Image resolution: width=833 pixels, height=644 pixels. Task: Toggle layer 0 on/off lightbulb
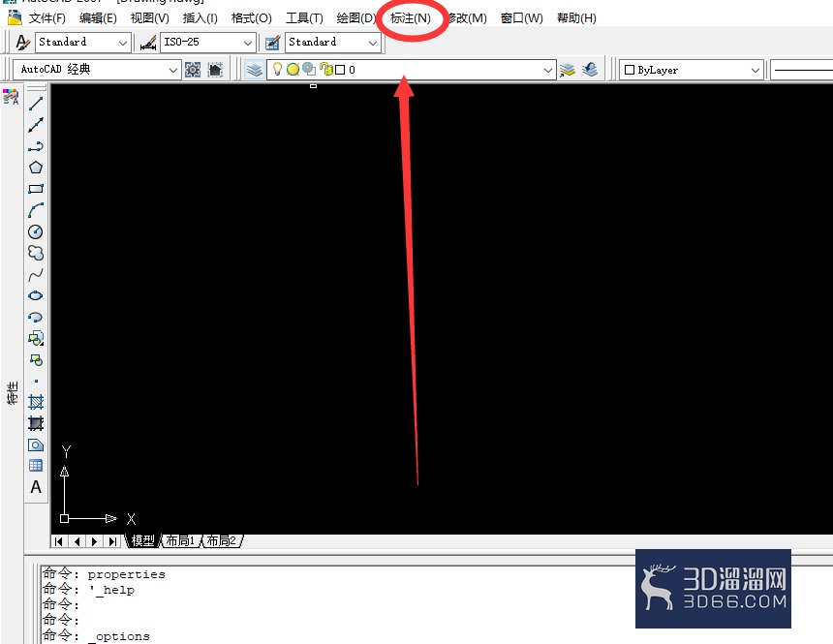(x=277, y=69)
